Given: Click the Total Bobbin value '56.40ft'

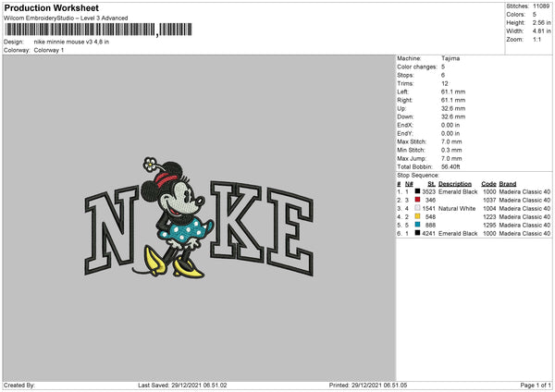Looking at the screenshot, I should point(450,166).
